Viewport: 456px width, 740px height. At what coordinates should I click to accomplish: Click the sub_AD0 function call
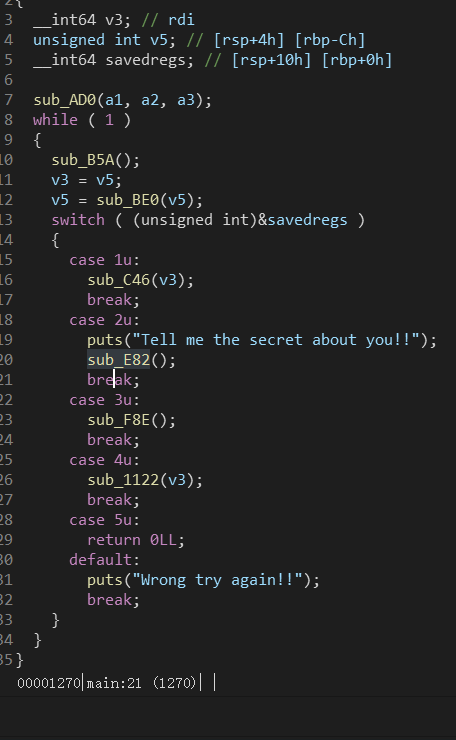pyautogui.click(x=65, y=100)
